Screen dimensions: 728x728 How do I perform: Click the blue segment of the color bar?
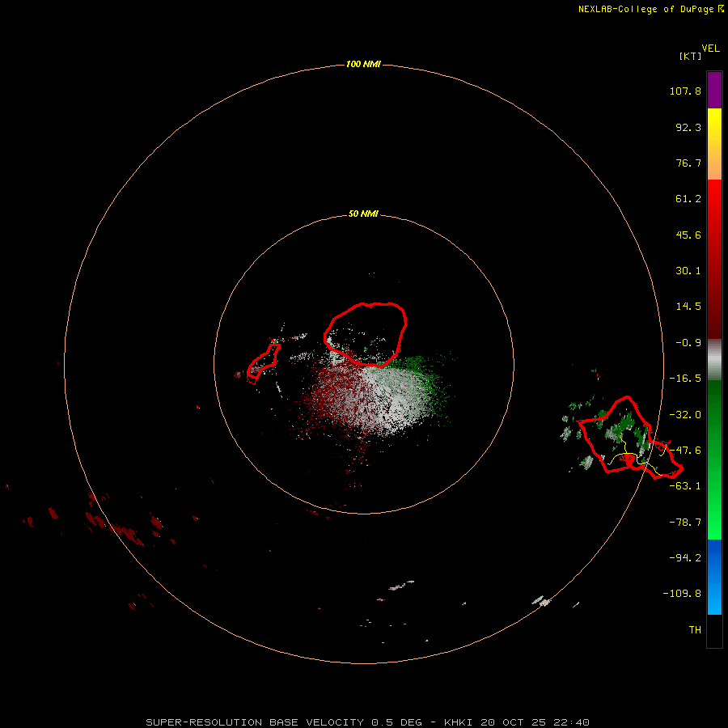click(x=714, y=577)
